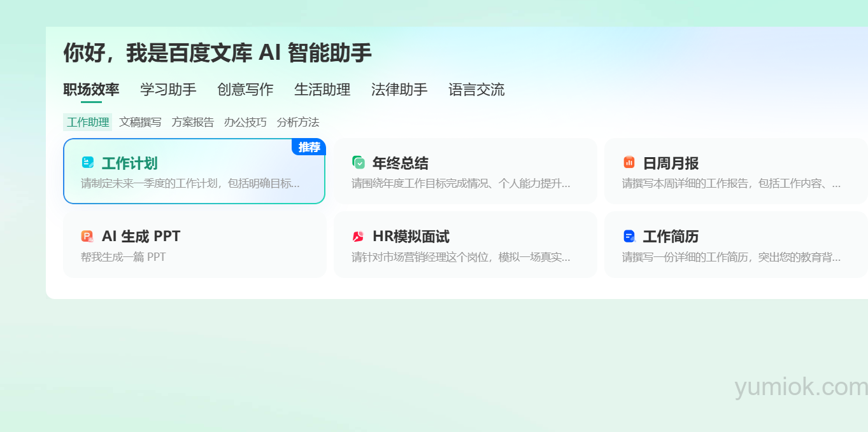Click the AI 生成 PPT card icon
868x432 pixels.
(88, 236)
